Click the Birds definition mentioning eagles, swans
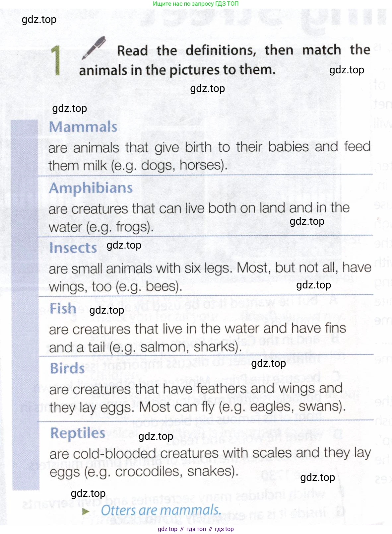The height and width of the screenshot is (534, 392). 198,398
